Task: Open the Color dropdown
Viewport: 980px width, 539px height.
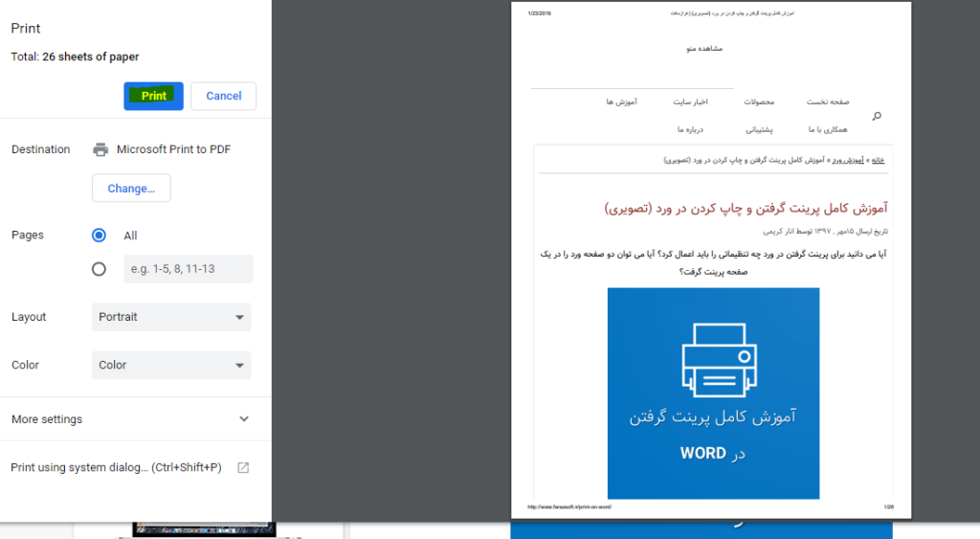Action: [171, 365]
